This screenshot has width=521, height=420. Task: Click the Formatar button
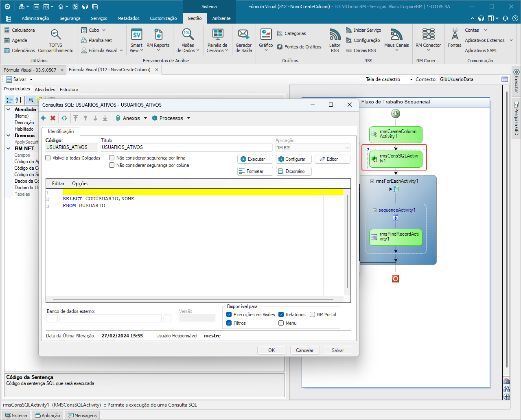pos(255,171)
